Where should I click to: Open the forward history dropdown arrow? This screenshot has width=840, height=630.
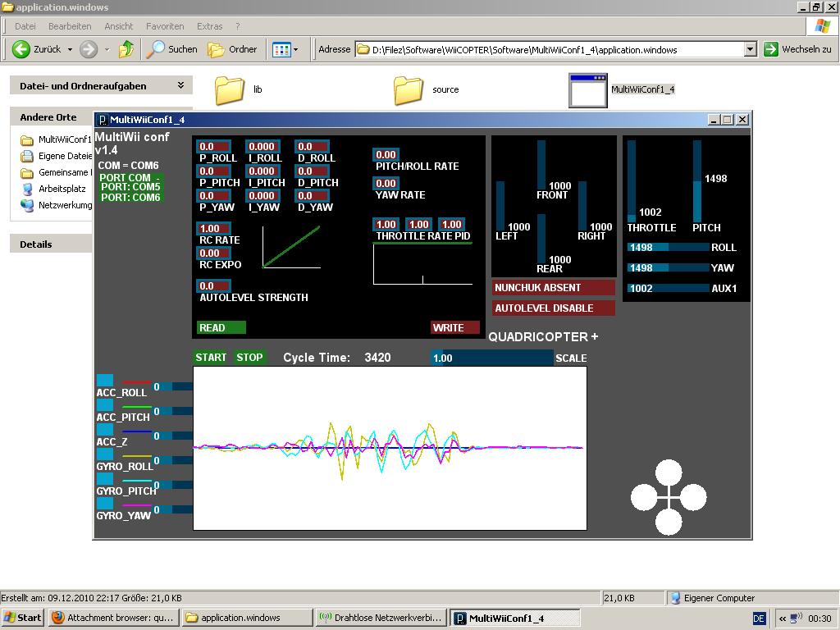click(107, 49)
